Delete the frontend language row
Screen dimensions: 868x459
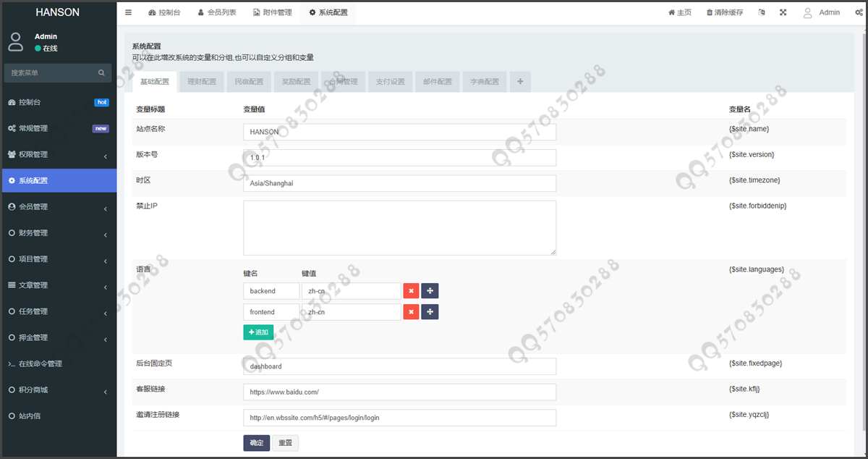[x=411, y=312]
